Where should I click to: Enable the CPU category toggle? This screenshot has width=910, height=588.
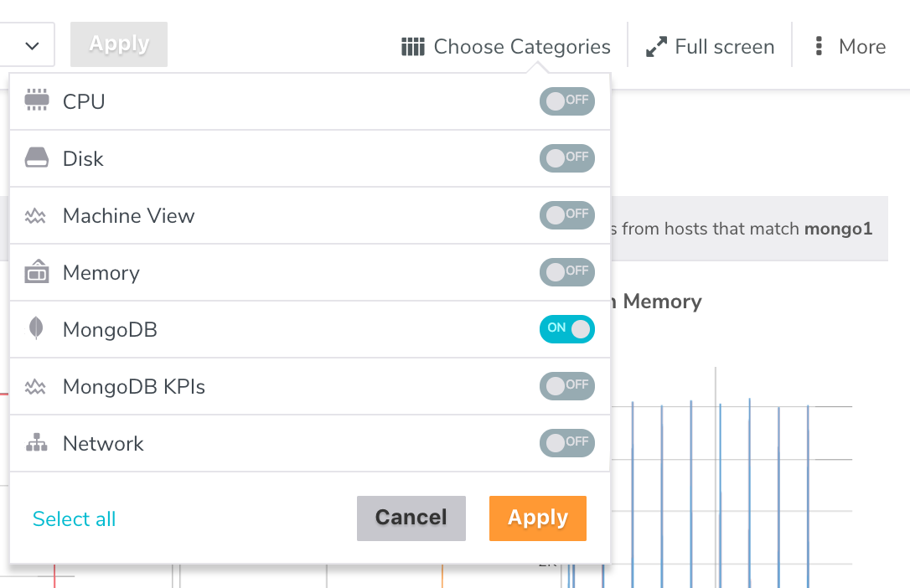click(566, 101)
